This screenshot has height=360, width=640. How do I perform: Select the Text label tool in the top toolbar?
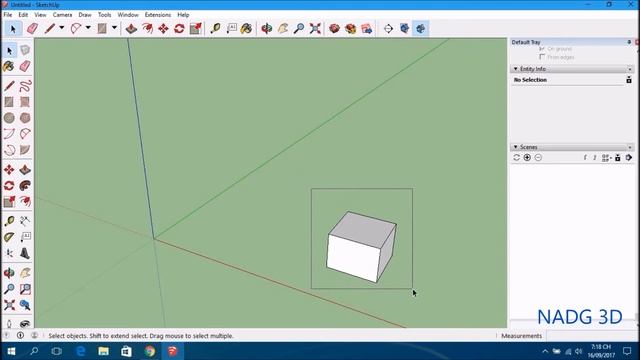click(231, 29)
